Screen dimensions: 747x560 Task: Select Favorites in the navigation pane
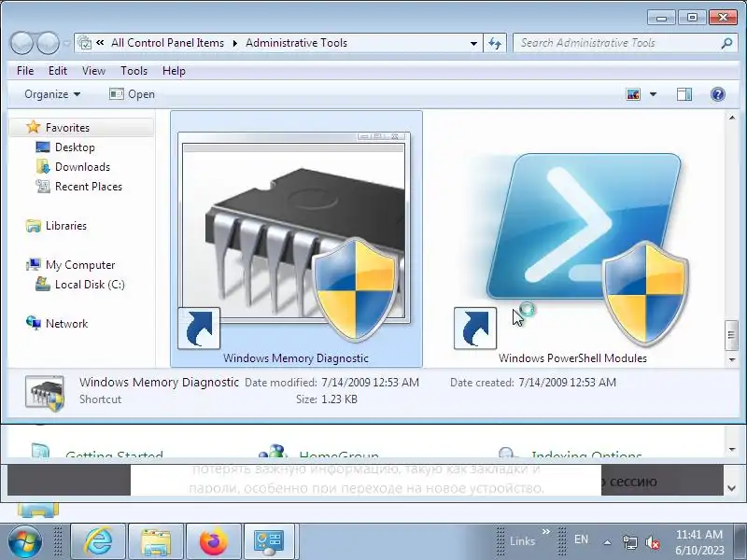click(67, 128)
